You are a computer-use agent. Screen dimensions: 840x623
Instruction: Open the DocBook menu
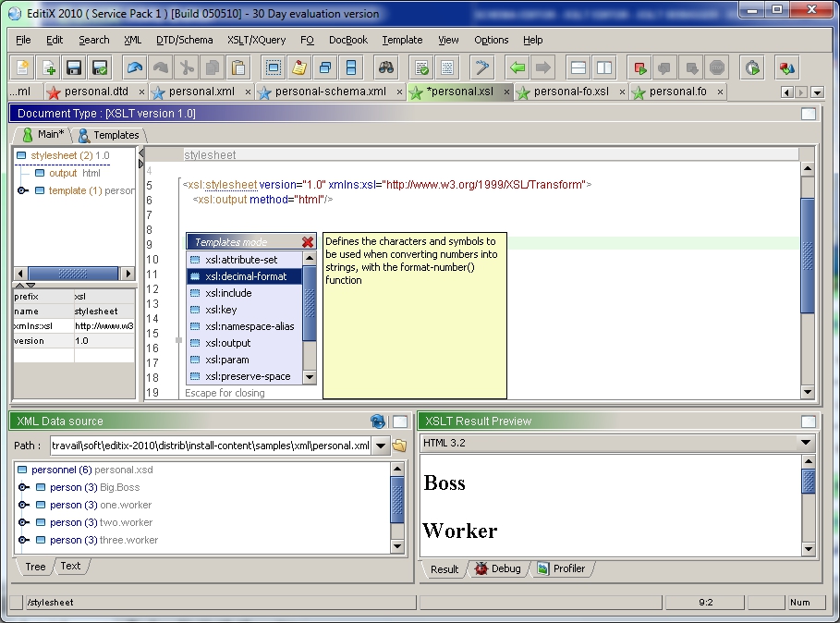348,40
